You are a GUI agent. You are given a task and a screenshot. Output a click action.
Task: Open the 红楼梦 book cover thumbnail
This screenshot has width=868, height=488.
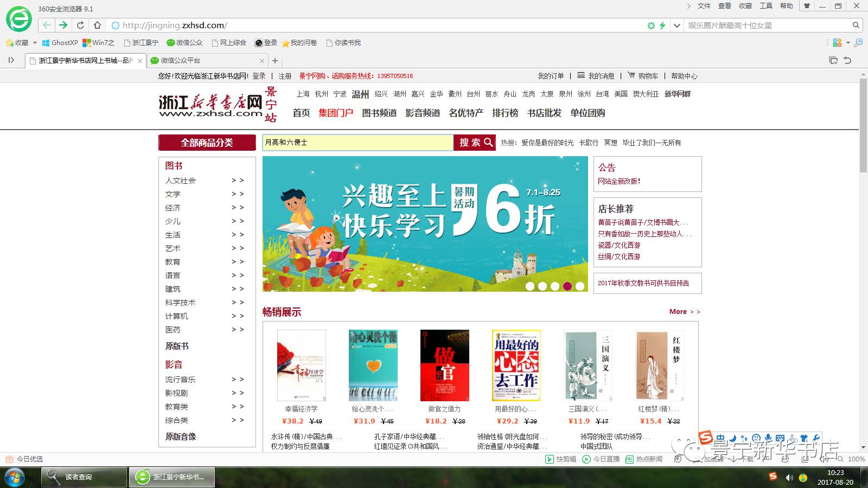coord(659,365)
